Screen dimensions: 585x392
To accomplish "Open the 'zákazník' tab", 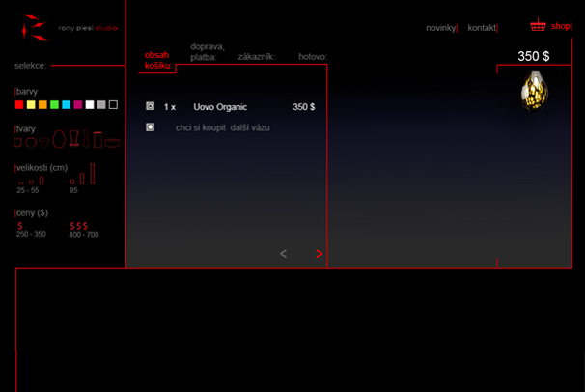I will pos(256,57).
